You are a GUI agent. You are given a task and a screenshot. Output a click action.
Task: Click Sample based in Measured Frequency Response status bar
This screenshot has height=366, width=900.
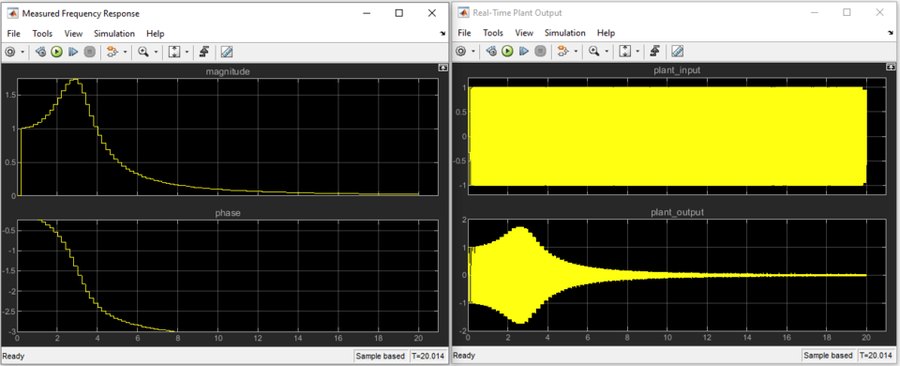pyautogui.click(x=380, y=356)
